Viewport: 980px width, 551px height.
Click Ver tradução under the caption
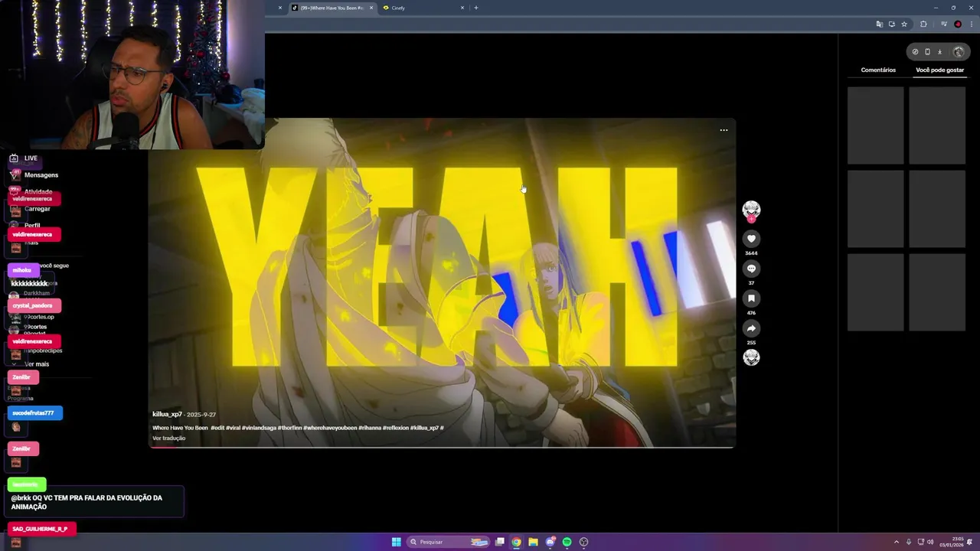point(168,439)
